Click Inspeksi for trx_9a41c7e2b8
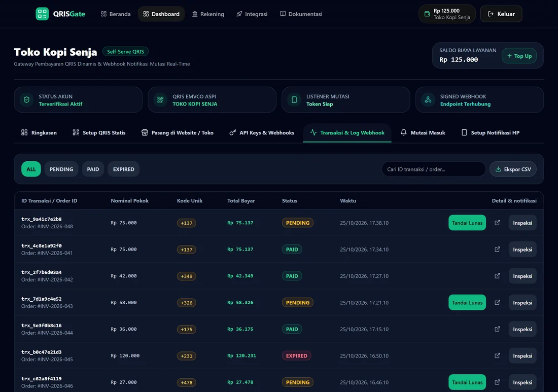 522,223
